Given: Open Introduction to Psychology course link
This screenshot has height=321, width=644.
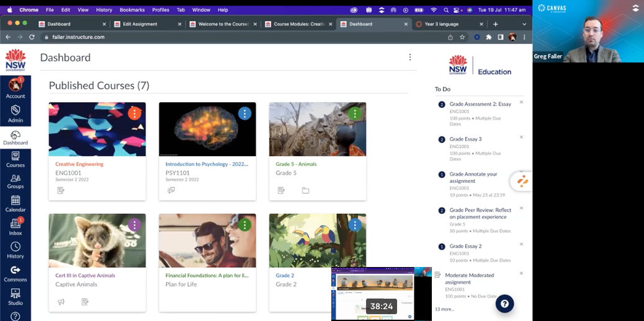Looking at the screenshot, I should [x=207, y=164].
